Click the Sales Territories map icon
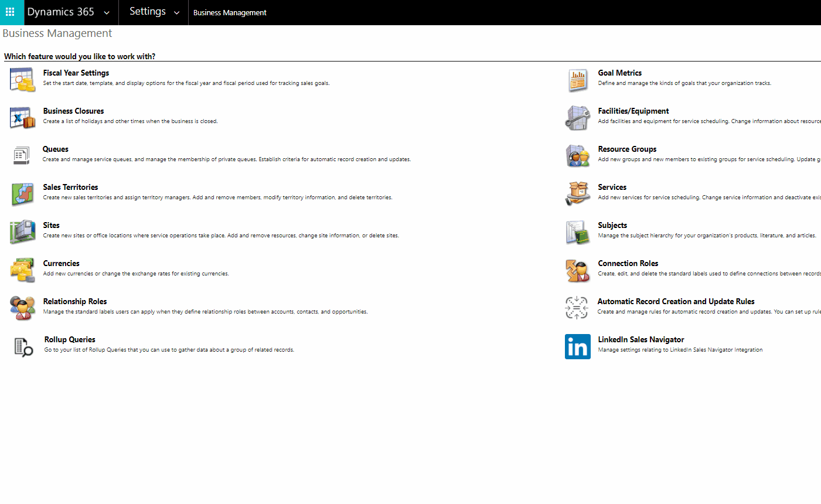This screenshot has height=504, width=821. (x=22, y=194)
